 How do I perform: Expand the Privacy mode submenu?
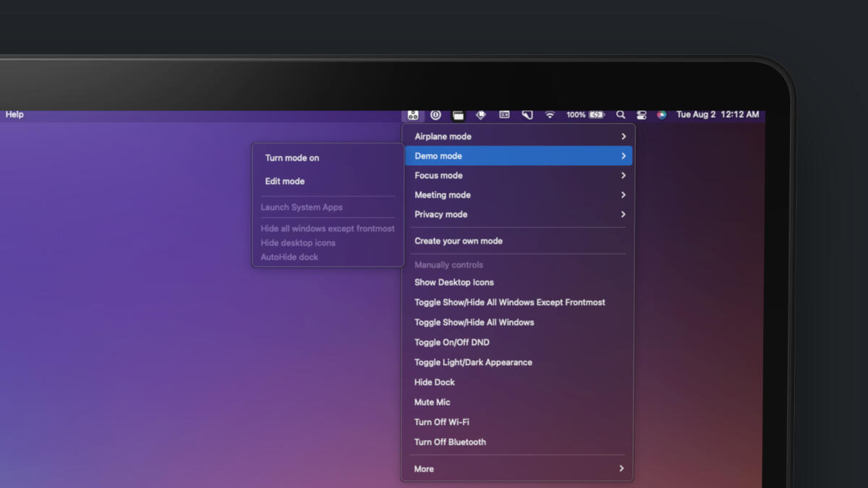pyautogui.click(x=623, y=215)
